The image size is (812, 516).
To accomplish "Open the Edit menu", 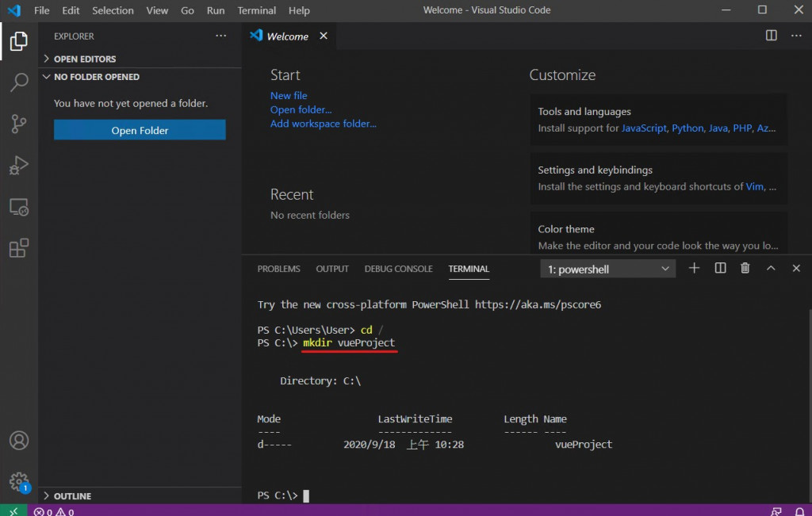I will 71,10.
